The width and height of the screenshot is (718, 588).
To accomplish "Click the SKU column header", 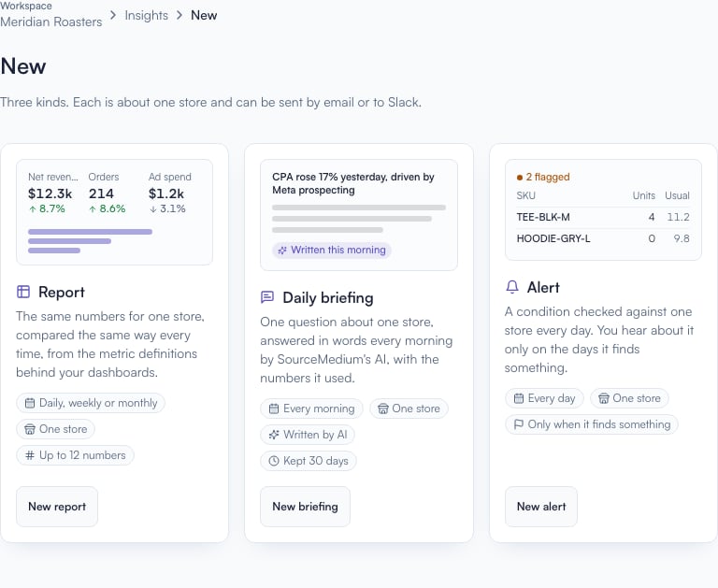I will (525, 195).
